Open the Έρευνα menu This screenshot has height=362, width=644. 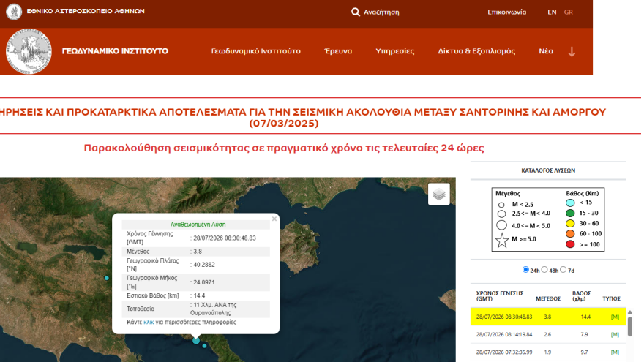point(338,51)
